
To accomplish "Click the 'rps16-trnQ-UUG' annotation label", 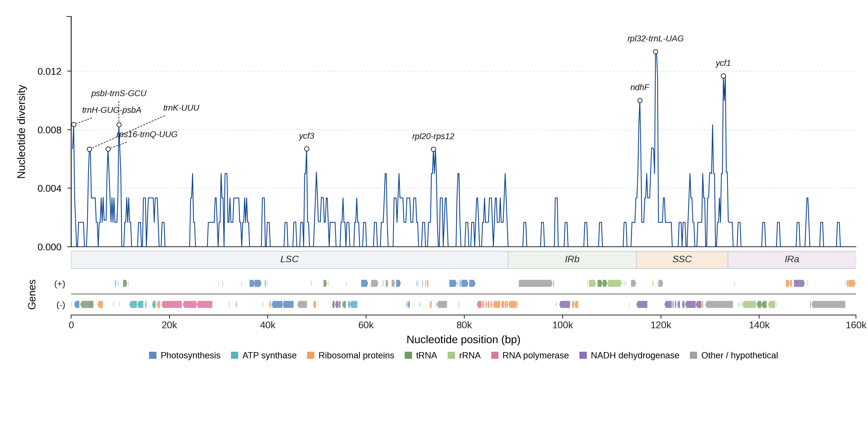I will tap(147, 134).
